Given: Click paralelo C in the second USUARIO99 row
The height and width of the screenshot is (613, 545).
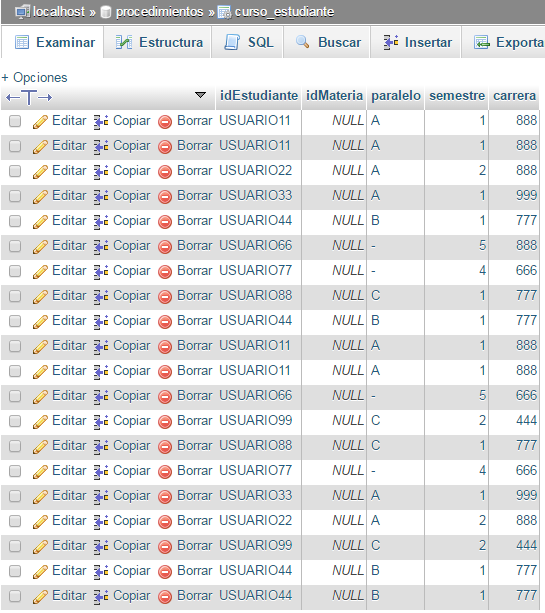Looking at the screenshot, I should tap(375, 546).
